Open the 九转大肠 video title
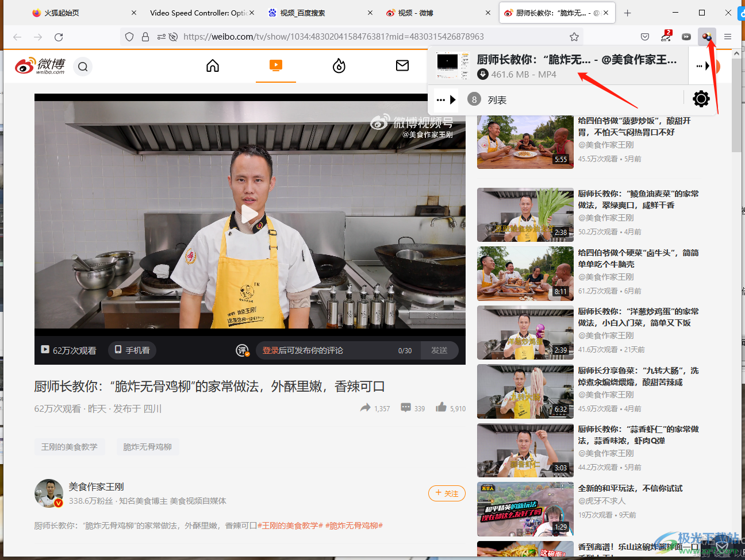 coord(639,376)
